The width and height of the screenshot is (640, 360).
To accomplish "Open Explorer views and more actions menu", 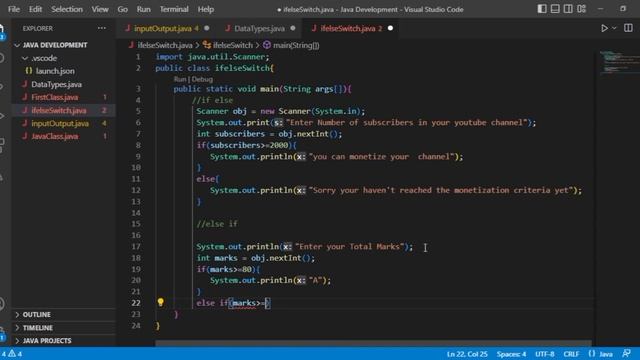I will point(102,28).
